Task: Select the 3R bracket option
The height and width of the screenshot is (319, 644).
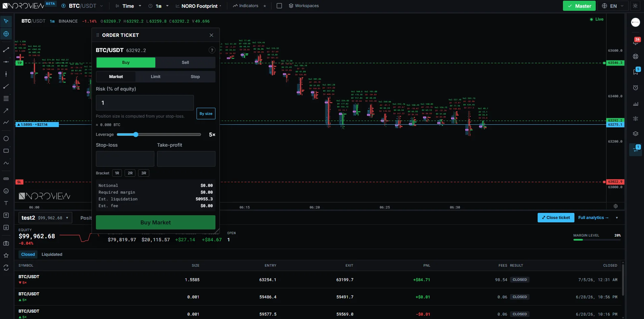Action: [144, 173]
